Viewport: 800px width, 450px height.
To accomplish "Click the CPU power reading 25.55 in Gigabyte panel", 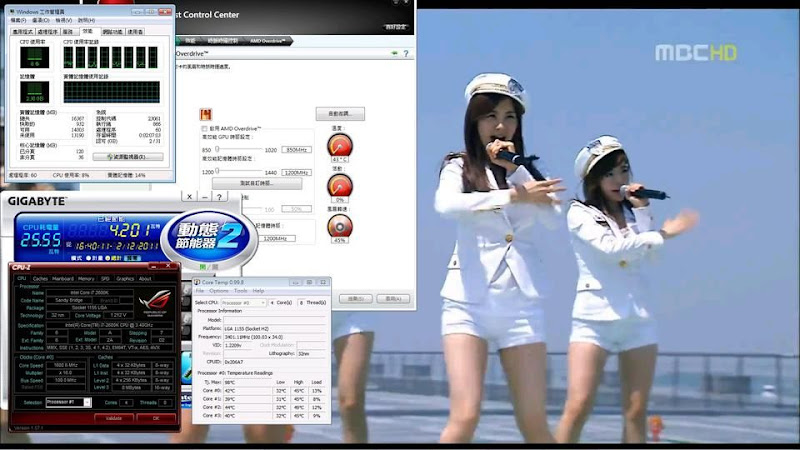I will 40,240.
